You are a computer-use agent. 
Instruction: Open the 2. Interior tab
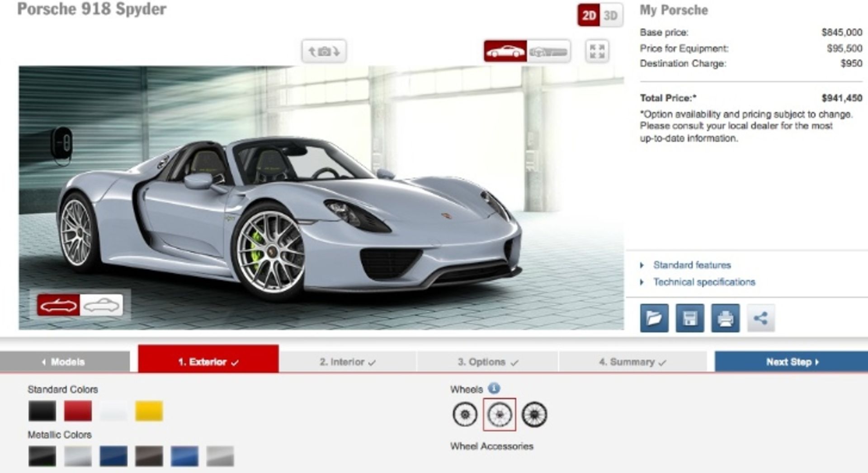click(347, 362)
